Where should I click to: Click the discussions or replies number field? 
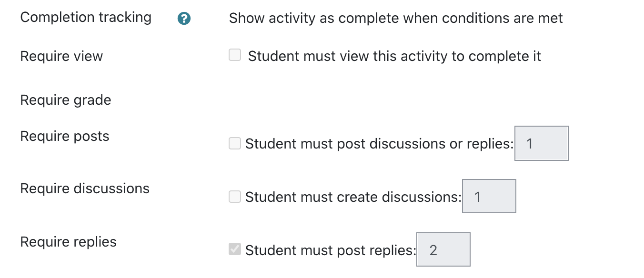[542, 143]
